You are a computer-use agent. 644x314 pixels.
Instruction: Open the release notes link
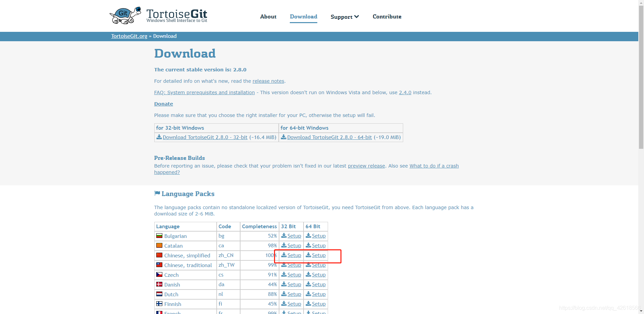click(268, 81)
